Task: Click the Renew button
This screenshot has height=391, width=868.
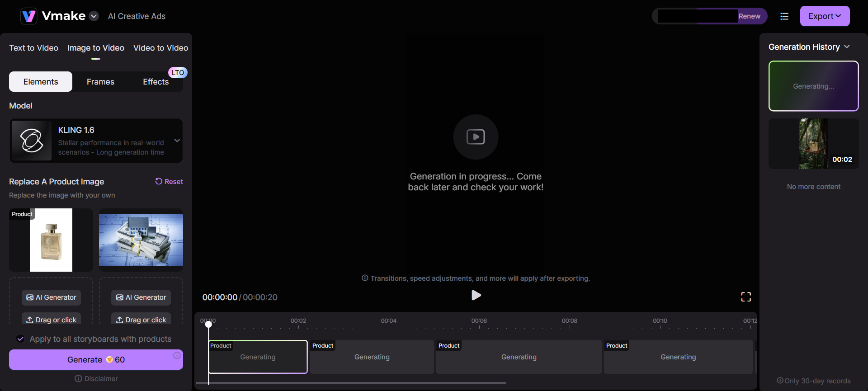Action: [x=749, y=16]
